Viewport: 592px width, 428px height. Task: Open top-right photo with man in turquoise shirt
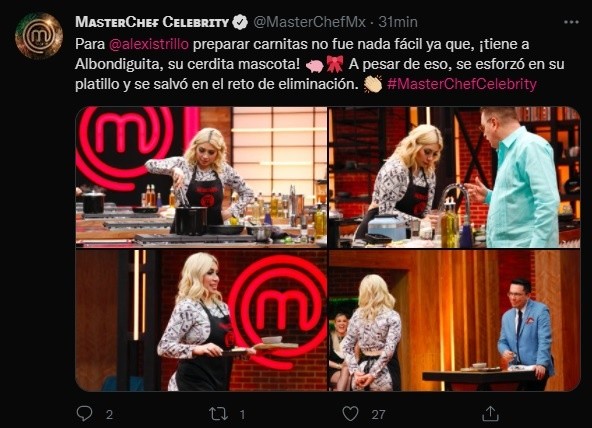point(455,177)
